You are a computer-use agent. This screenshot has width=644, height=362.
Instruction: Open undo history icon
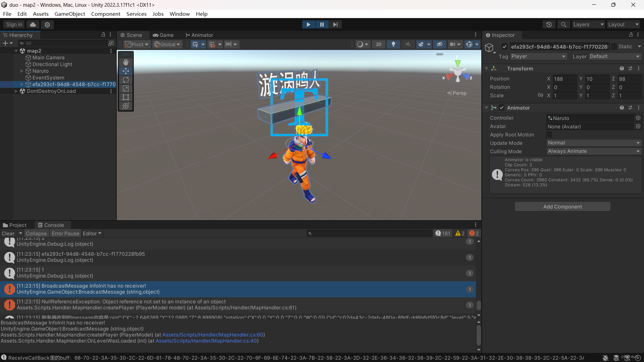tap(549, 24)
